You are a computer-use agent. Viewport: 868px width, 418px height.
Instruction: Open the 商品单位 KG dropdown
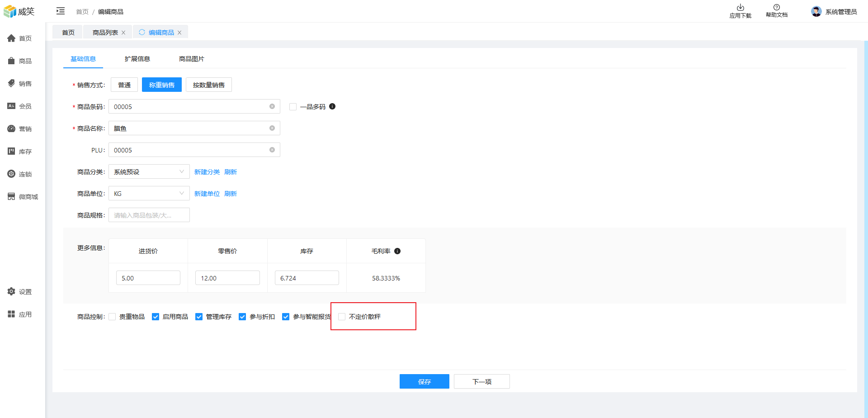(x=149, y=194)
